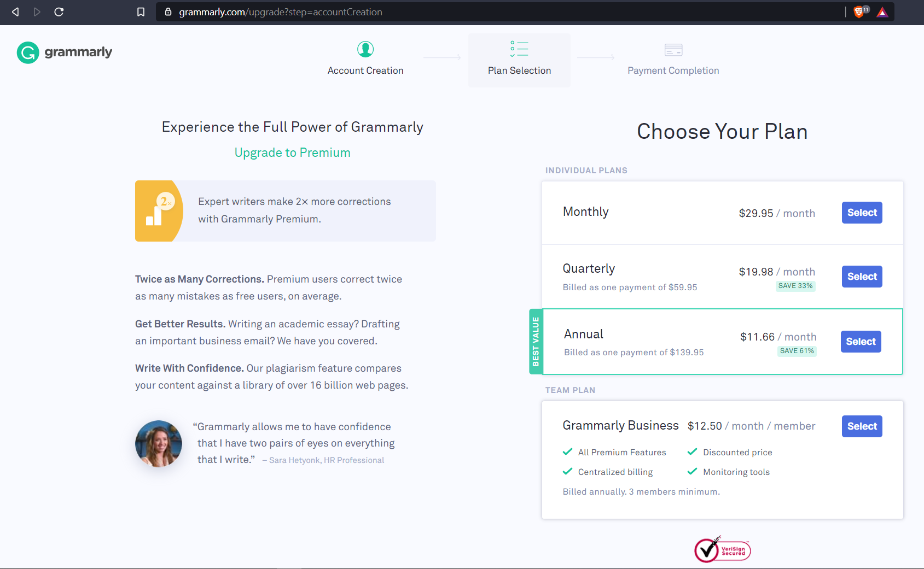Screen dimensions: 924x569
Task: Select the Annual plan
Action: coord(861,342)
